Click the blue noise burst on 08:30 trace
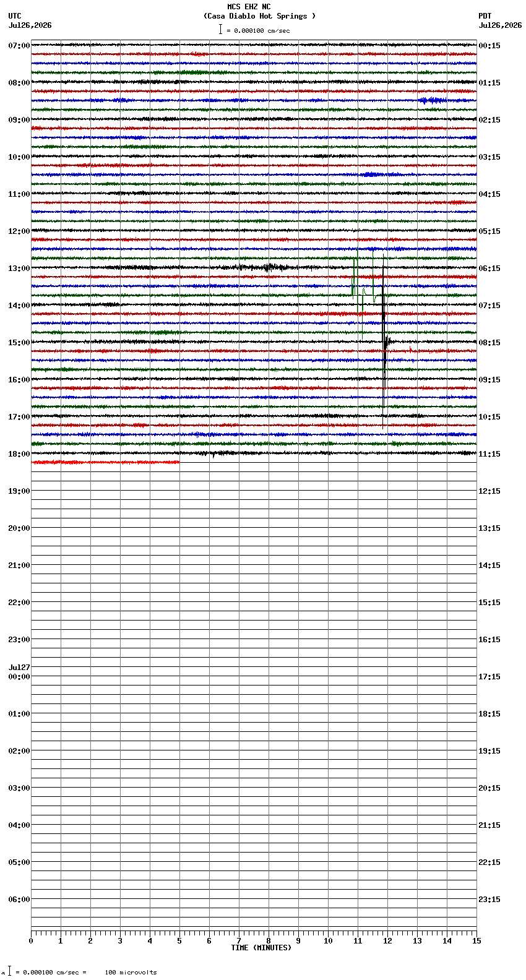This screenshot has width=526, height=980. 433,100
